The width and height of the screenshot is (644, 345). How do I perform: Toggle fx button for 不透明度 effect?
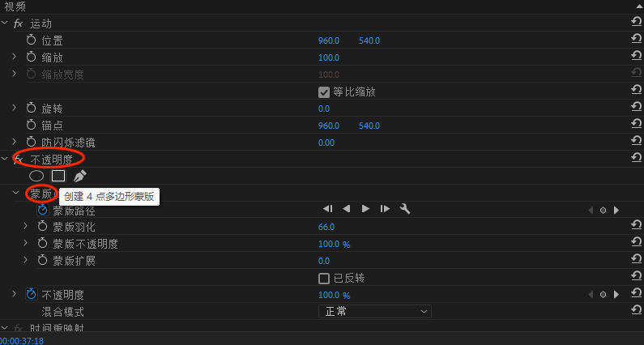(18, 160)
